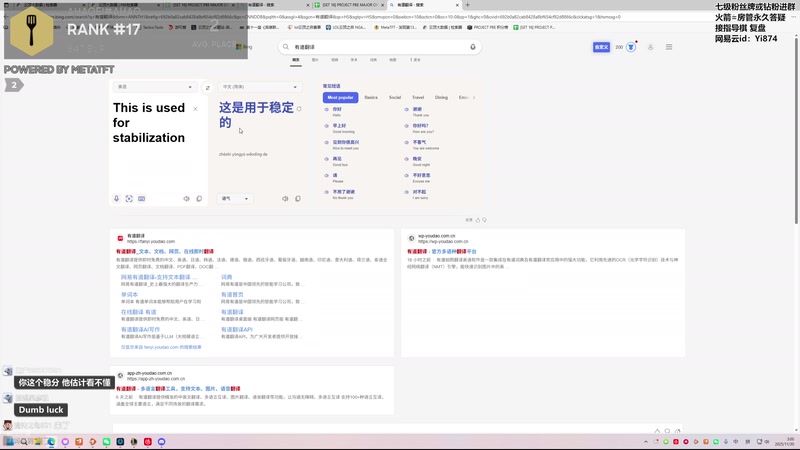
Task: Play the Excuse me phrase audio
Action: click(x=407, y=176)
